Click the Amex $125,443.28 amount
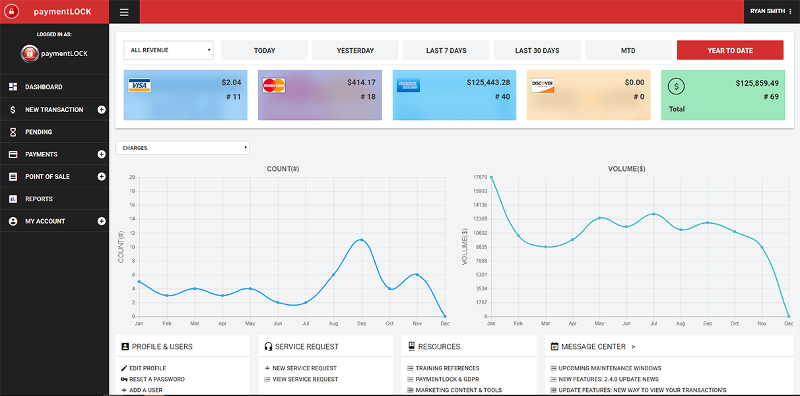800x396 pixels. (488, 82)
